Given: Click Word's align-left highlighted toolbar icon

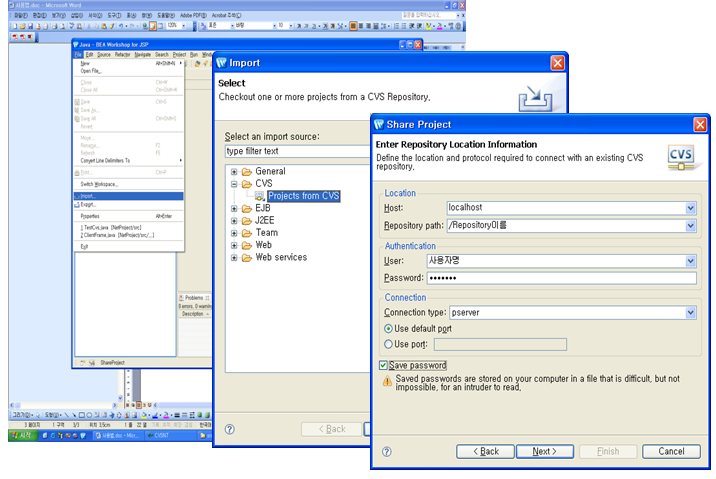Looking at the screenshot, I should 353,26.
